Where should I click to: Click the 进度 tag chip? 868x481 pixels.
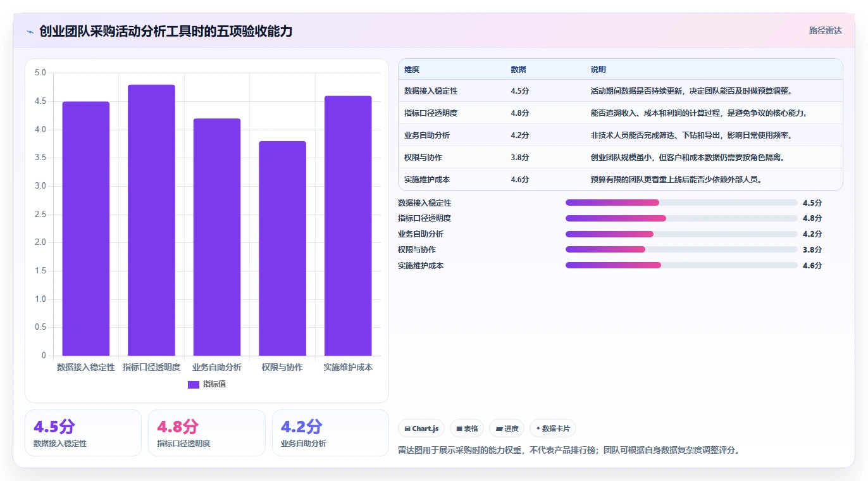[x=507, y=428]
